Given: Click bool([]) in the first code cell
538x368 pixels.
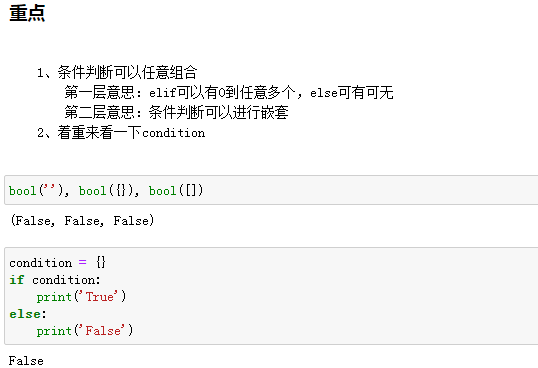Looking at the screenshot, I should pyautogui.click(x=176, y=190).
